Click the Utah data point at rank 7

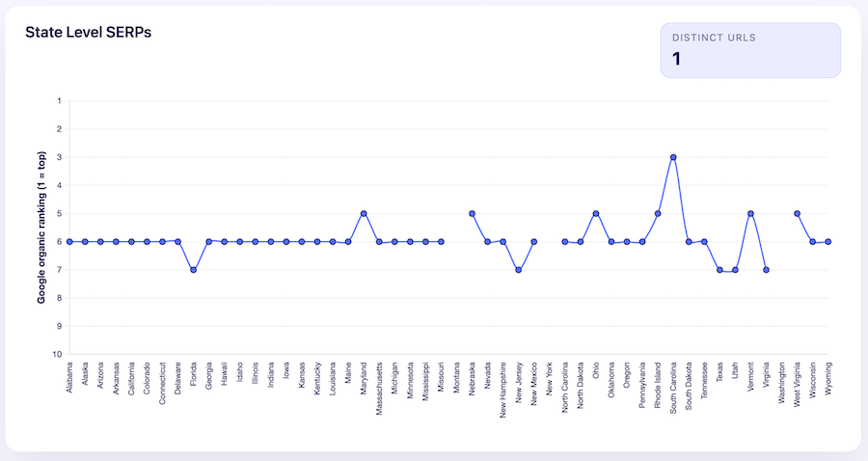[735, 270]
